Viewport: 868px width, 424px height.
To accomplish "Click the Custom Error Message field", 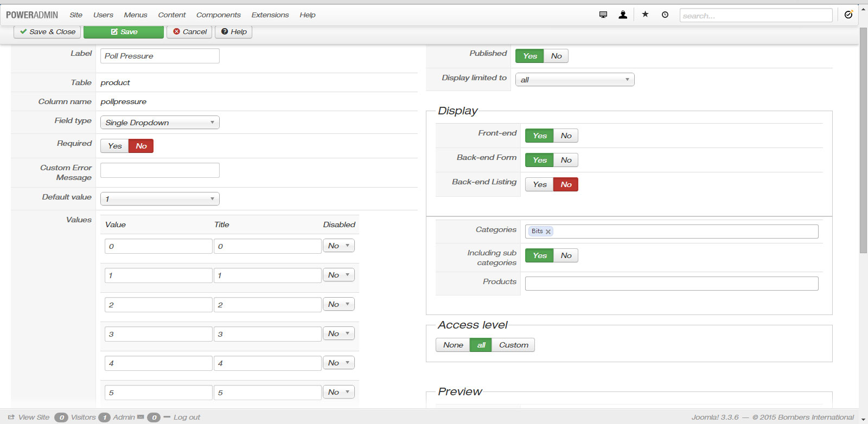I will (x=160, y=170).
